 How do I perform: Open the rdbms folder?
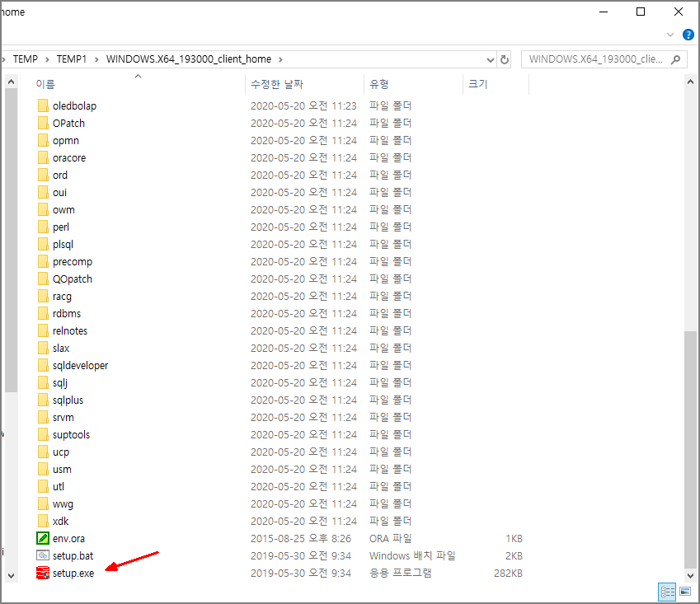coord(63,313)
